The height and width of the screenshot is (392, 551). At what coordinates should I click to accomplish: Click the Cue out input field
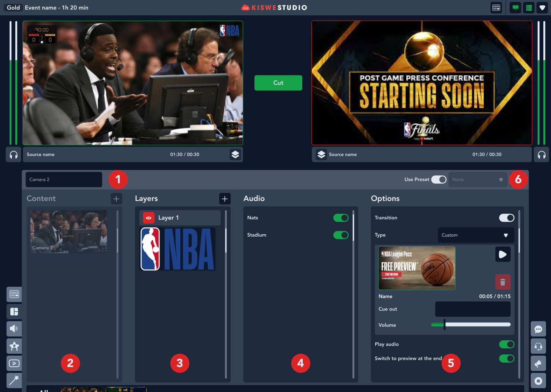tap(473, 309)
